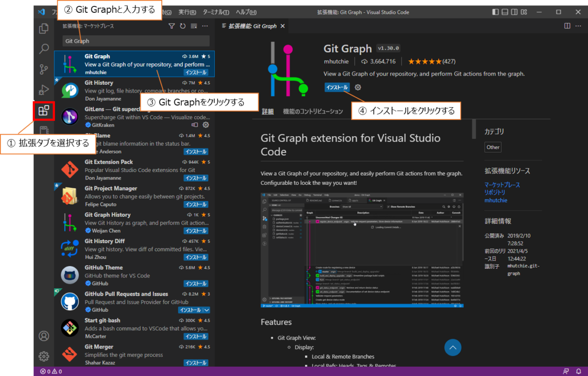Open install dropdown arrow for GitHub Pull Requests
This screenshot has height=376, width=588.
(207, 310)
